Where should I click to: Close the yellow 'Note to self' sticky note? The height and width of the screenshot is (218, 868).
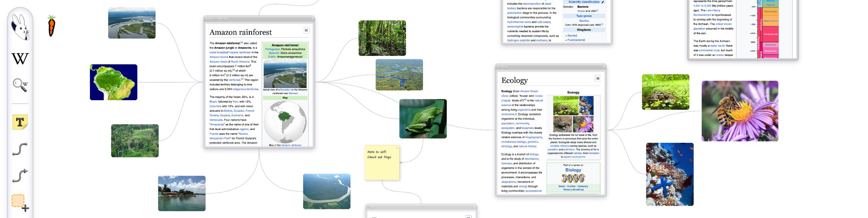click(397, 148)
